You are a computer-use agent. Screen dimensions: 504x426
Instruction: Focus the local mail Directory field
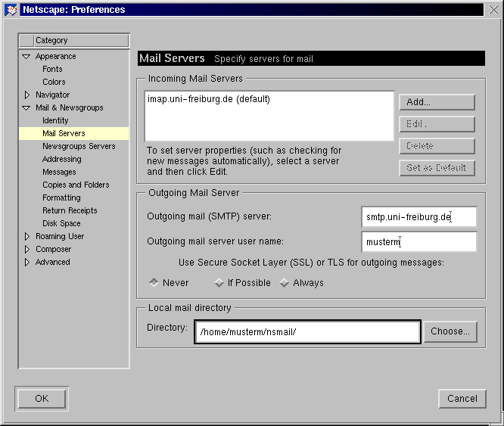[307, 332]
